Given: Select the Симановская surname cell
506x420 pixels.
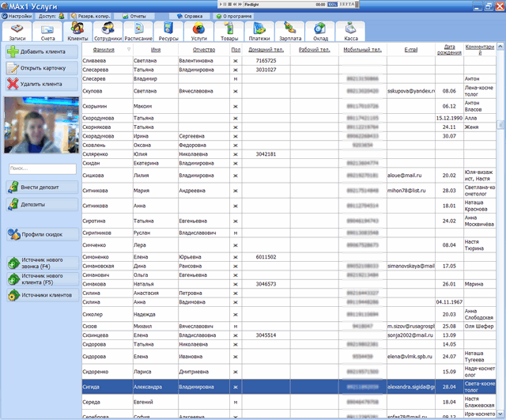Looking at the screenshot, I should tap(108, 267).
